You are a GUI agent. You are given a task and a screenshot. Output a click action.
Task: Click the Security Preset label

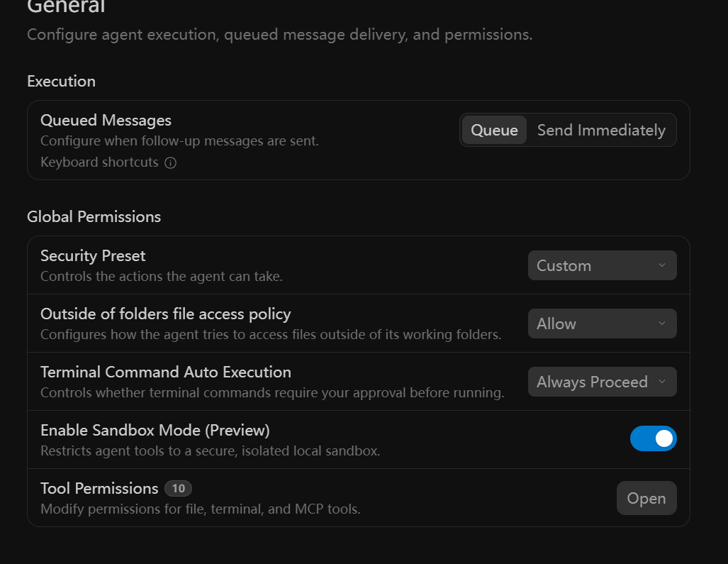tap(93, 256)
